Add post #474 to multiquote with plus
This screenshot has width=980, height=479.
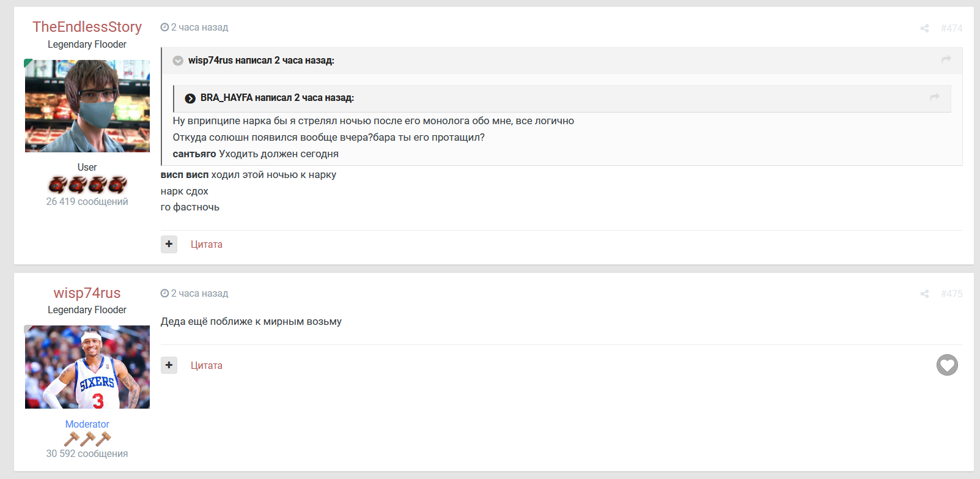point(169,244)
